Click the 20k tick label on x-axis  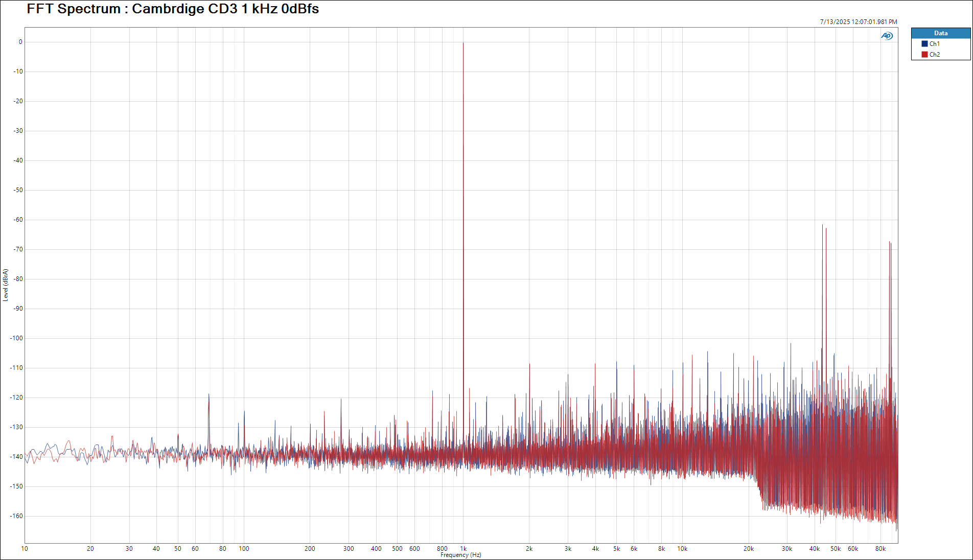pyautogui.click(x=748, y=549)
